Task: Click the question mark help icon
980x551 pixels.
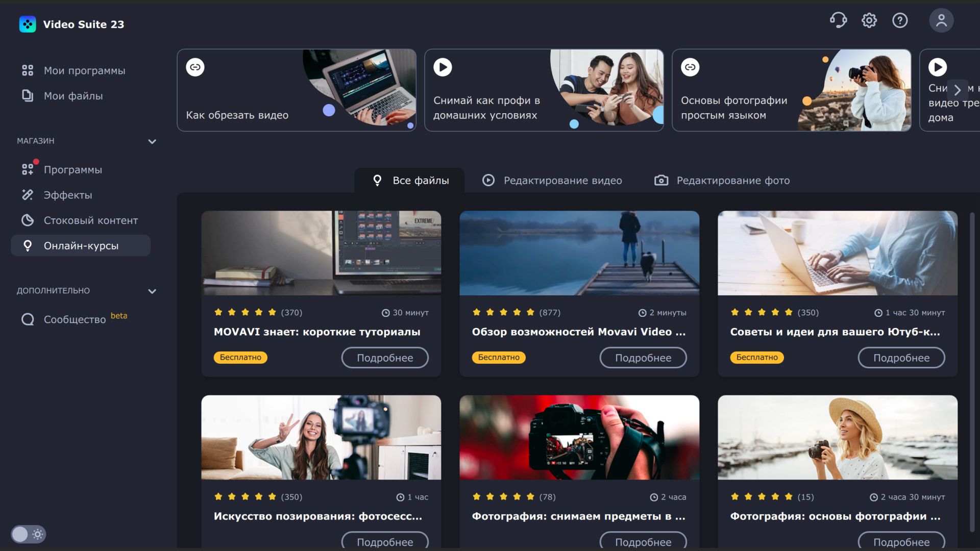Action: point(899,20)
